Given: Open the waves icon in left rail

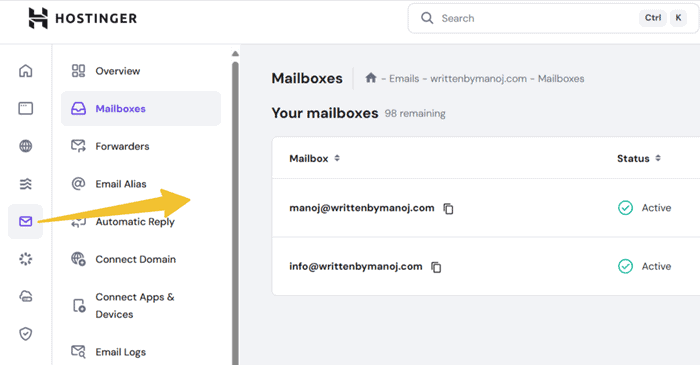Looking at the screenshot, I should [25, 184].
